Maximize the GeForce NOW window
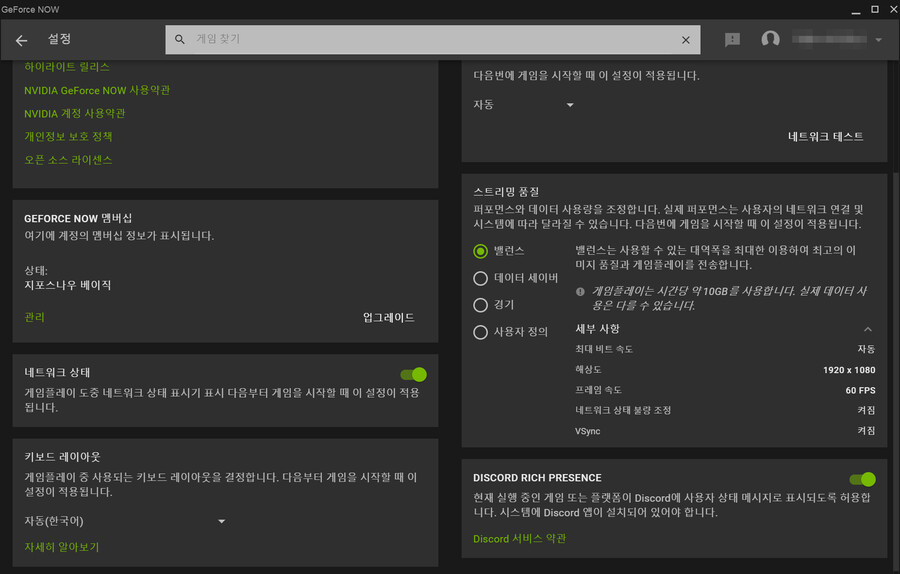This screenshot has height=574, width=900. 875,9
